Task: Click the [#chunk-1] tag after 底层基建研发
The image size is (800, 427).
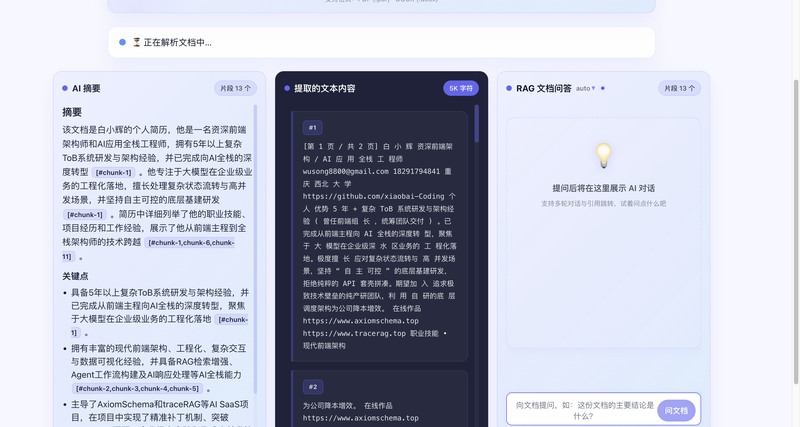Action: pos(85,214)
